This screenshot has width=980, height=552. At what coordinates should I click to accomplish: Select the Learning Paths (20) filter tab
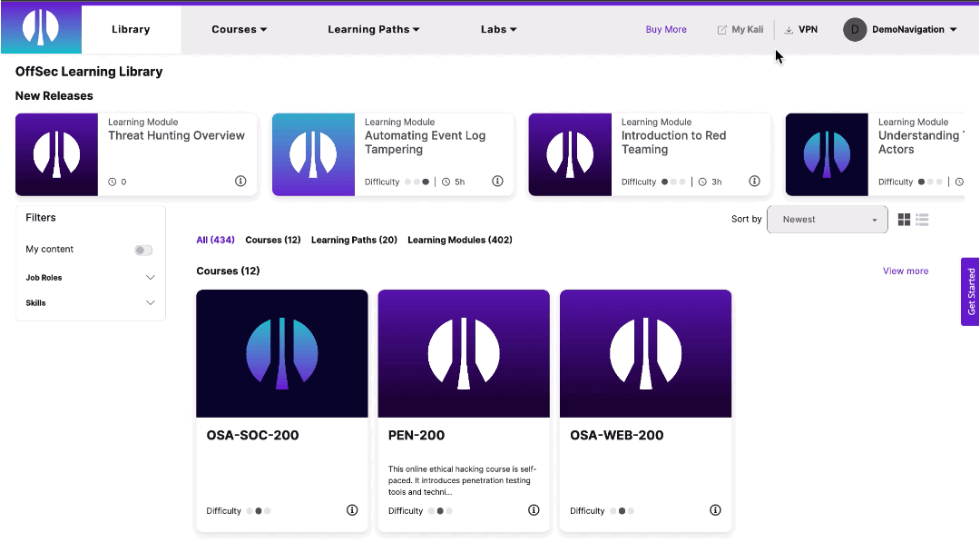coord(354,240)
